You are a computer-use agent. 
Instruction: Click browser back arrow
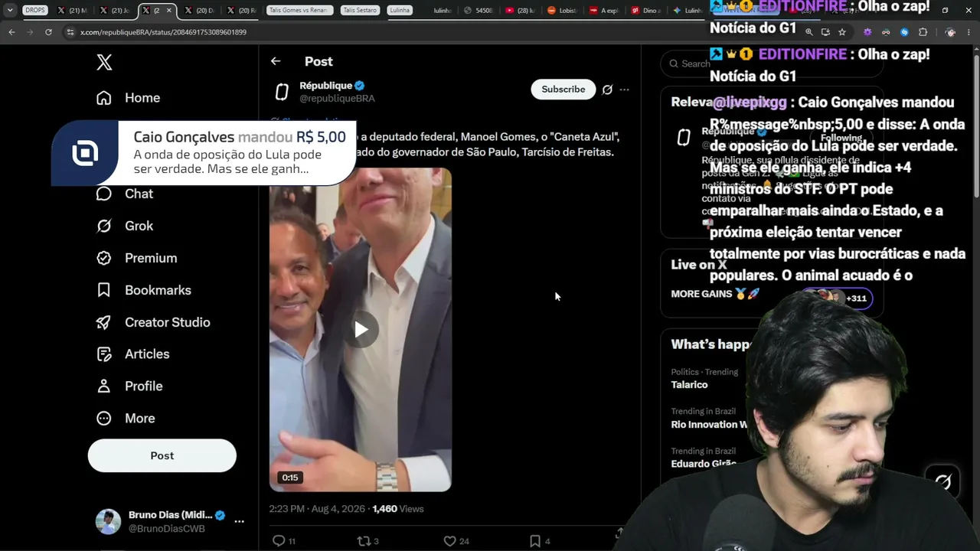(11, 32)
